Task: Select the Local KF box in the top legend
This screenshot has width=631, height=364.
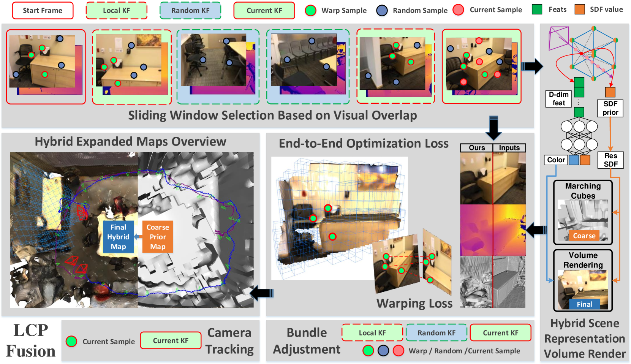Action: 117,11
